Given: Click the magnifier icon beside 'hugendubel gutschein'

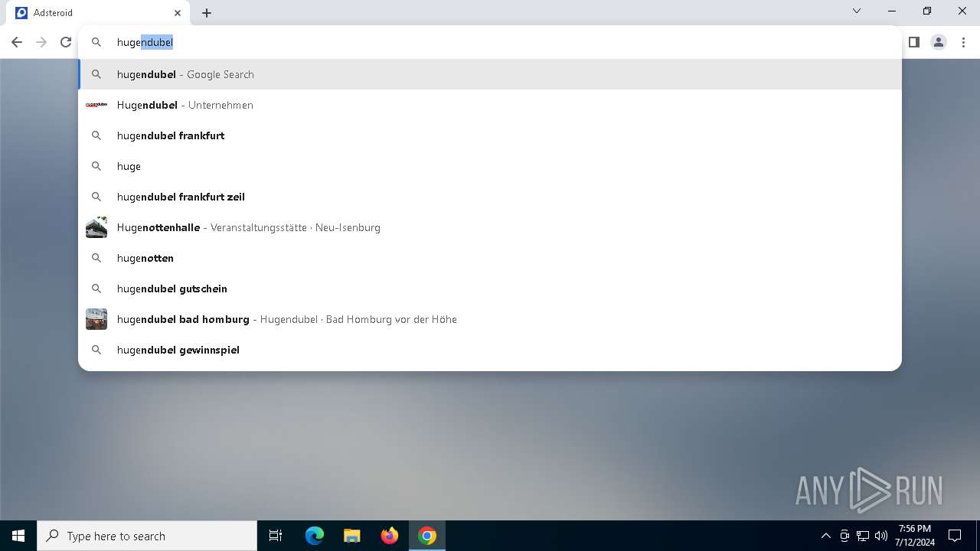Looking at the screenshot, I should point(96,289).
